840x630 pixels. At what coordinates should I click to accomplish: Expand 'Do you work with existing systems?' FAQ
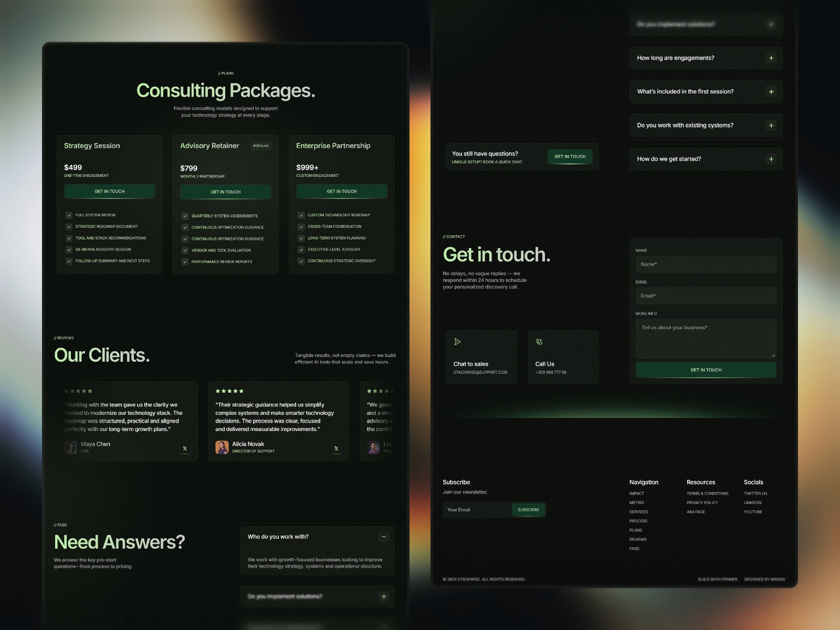[771, 125]
